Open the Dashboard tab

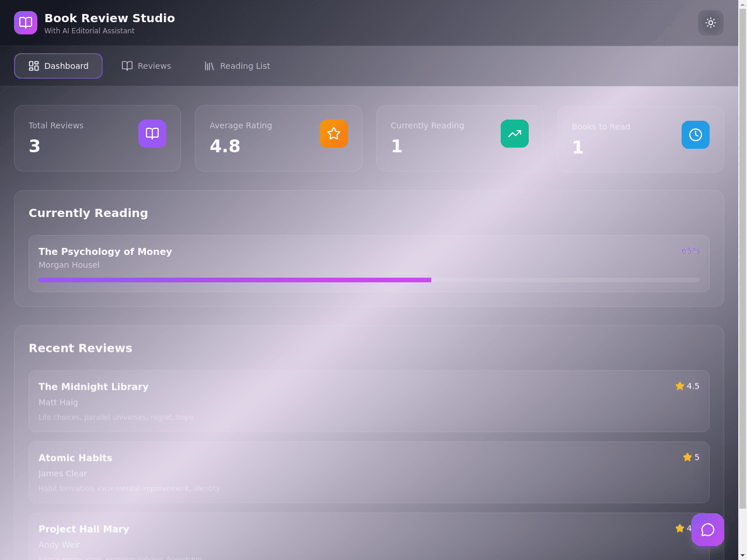click(58, 66)
